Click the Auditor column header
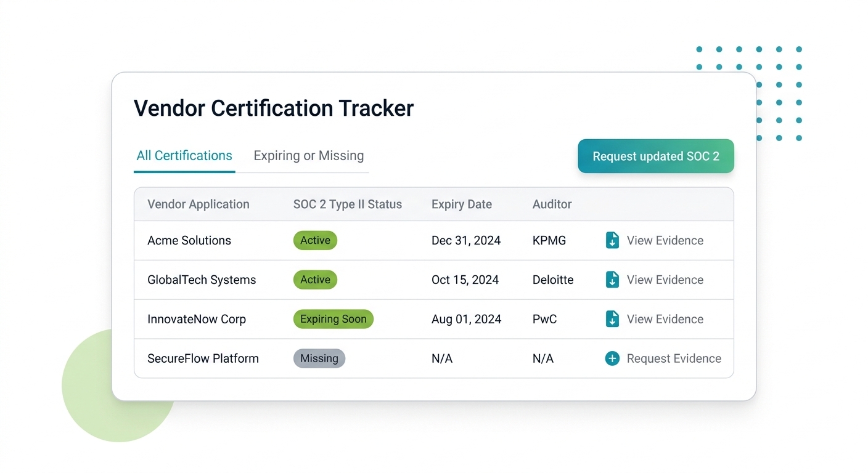The image size is (868, 473). [x=552, y=204]
